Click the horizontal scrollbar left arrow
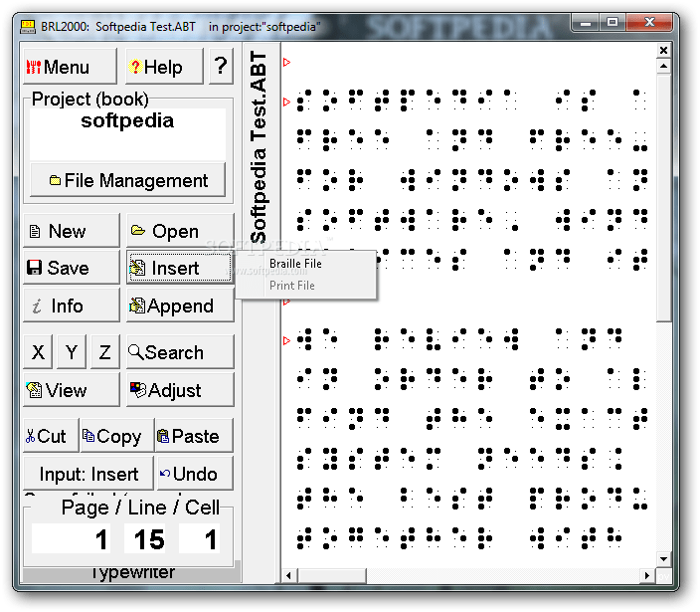This screenshot has width=700, height=612. point(288,575)
